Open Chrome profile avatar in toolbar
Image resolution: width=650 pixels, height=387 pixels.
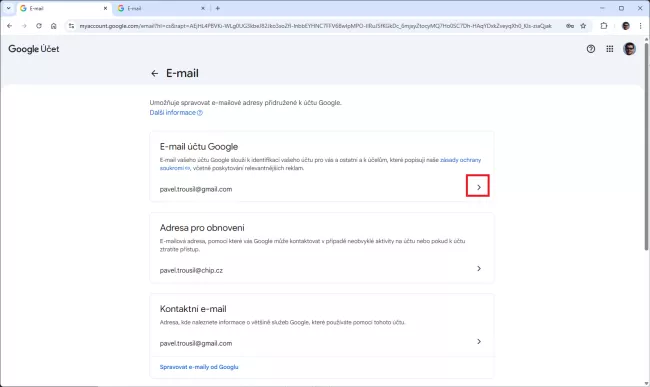click(626, 26)
